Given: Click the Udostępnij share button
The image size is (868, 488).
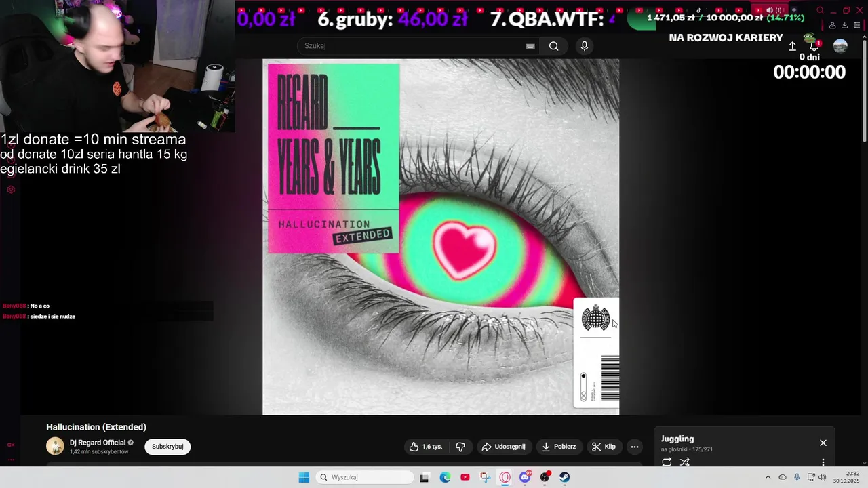Looking at the screenshot, I should pyautogui.click(x=504, y=447).
